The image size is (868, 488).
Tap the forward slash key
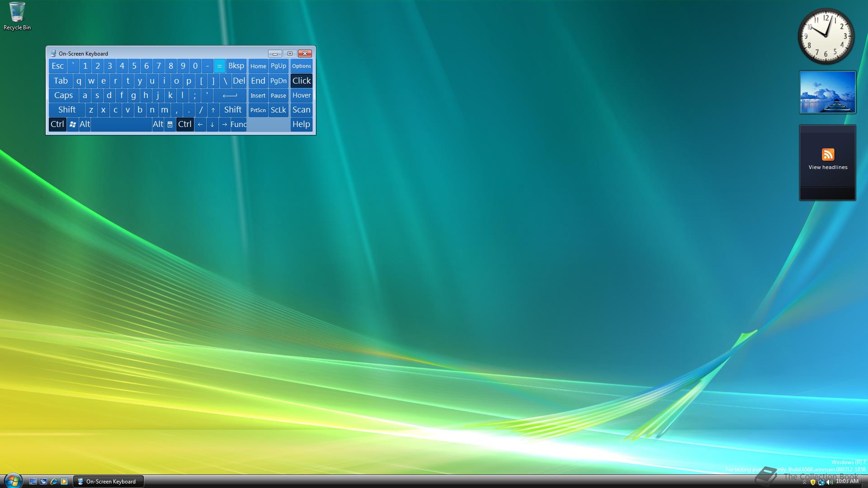(201, 110)
